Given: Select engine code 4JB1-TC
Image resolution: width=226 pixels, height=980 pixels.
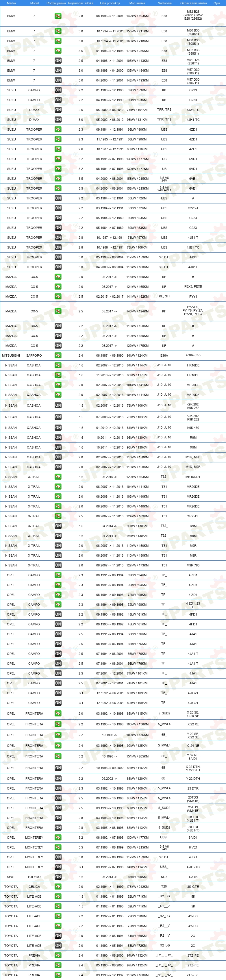Looking at the screenshot, I should 193,247.
